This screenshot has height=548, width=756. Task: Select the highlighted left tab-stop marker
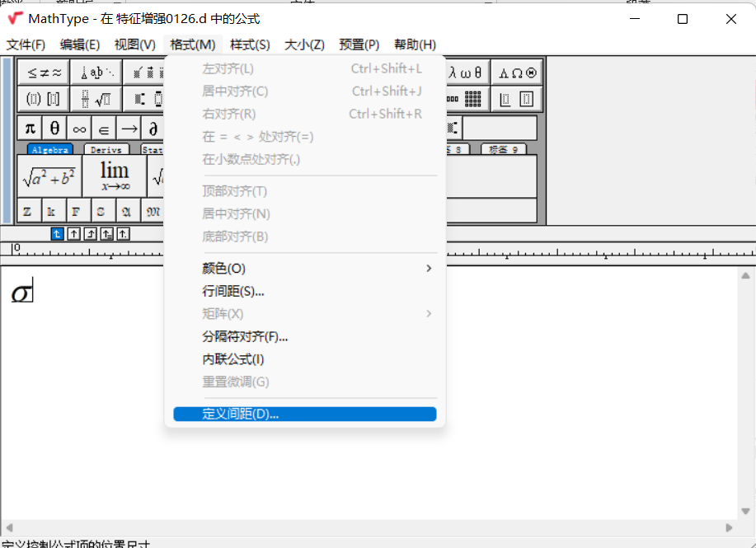pyautogui.click(x=57, y=234)
